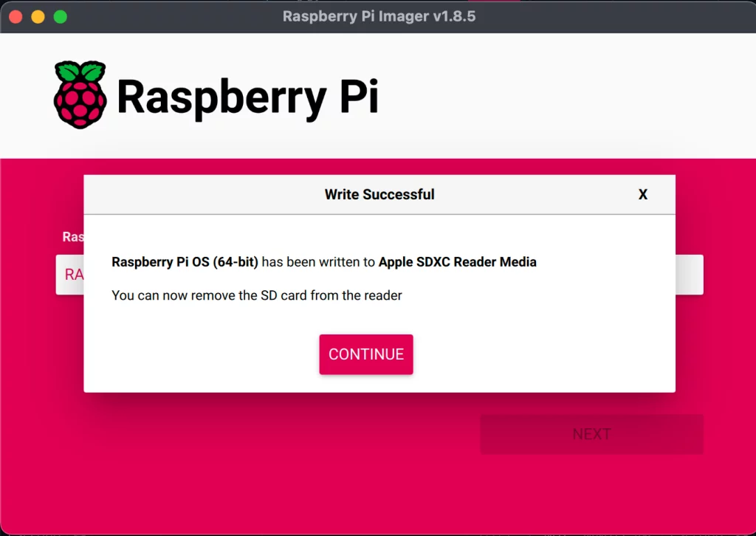756x536 pixels.
Task: Click the red close window button
Action: (x=15, y=16)
